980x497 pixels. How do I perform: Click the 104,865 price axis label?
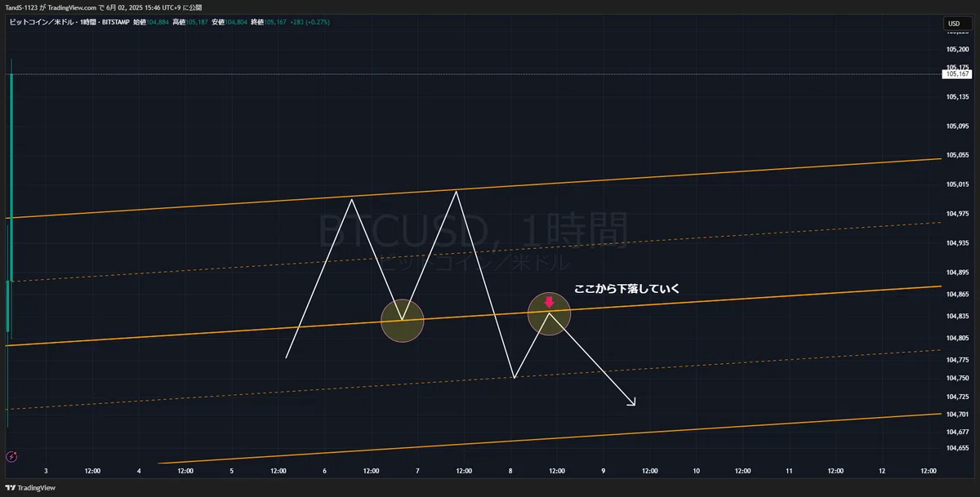957,295
